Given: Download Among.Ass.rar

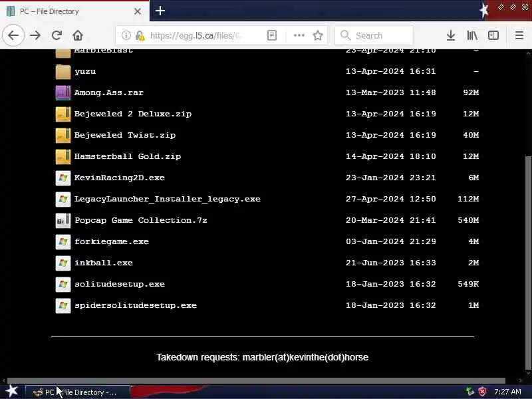Looking at the screenshot, I should (109, 92).
